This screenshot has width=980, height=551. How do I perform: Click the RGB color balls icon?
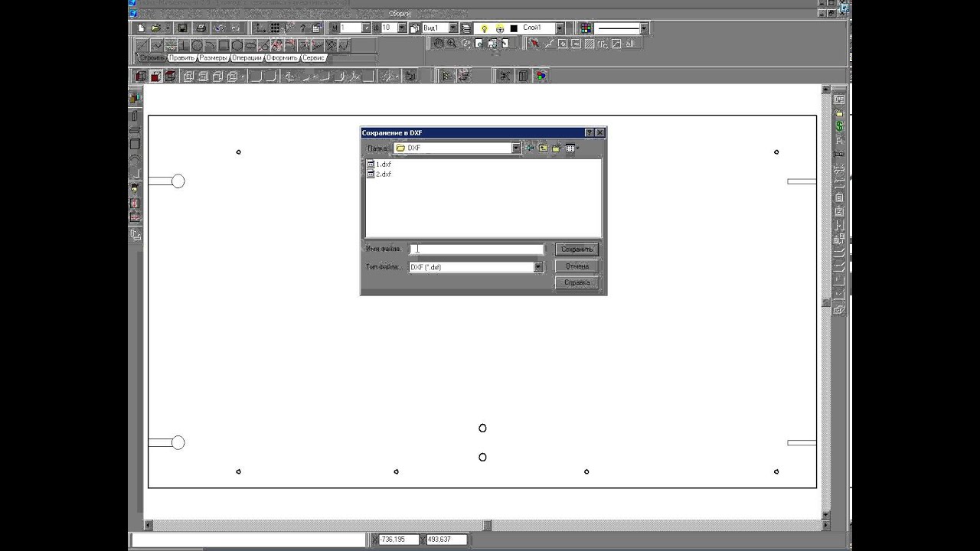(x=541, y=76)
